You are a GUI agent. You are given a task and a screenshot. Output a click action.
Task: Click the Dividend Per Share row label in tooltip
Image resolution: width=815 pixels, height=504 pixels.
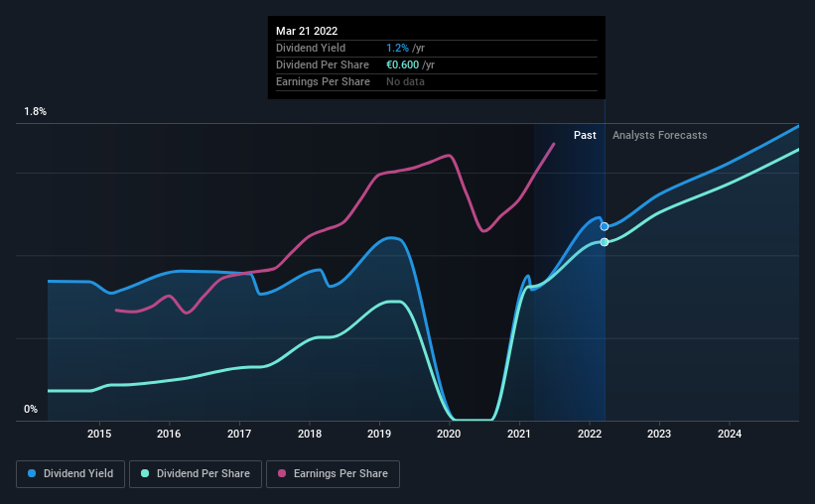pos(323,64)
